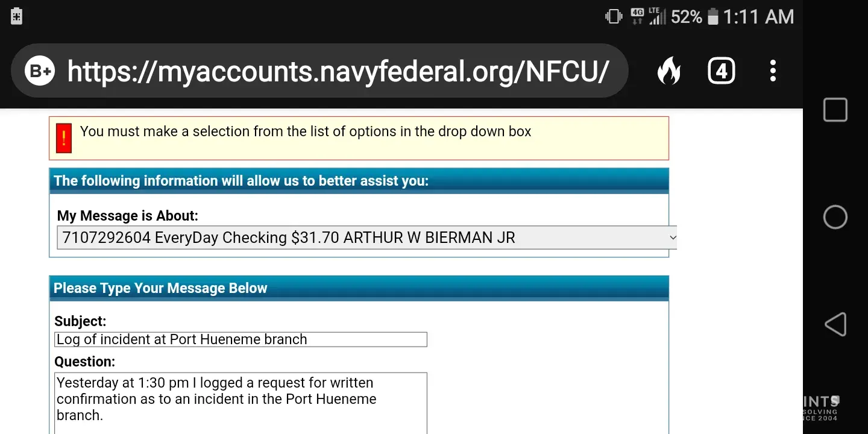
Task: Open the tab switcher showing 4 tabs
Action: [x=721, y=71]
